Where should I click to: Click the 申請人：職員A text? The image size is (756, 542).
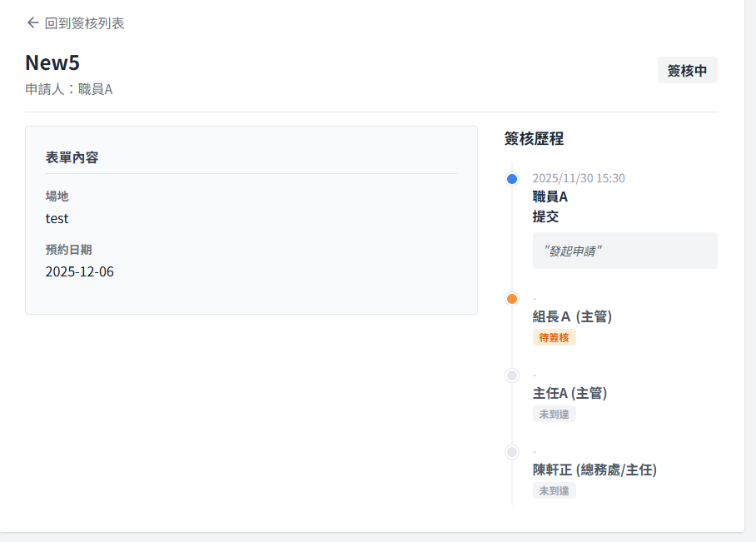69,89
